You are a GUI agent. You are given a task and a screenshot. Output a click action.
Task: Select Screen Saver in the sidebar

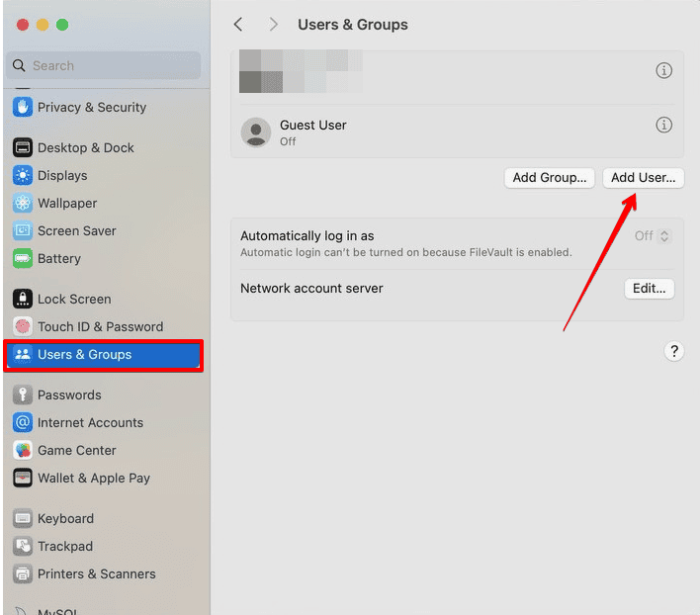[x=77, y=230]
